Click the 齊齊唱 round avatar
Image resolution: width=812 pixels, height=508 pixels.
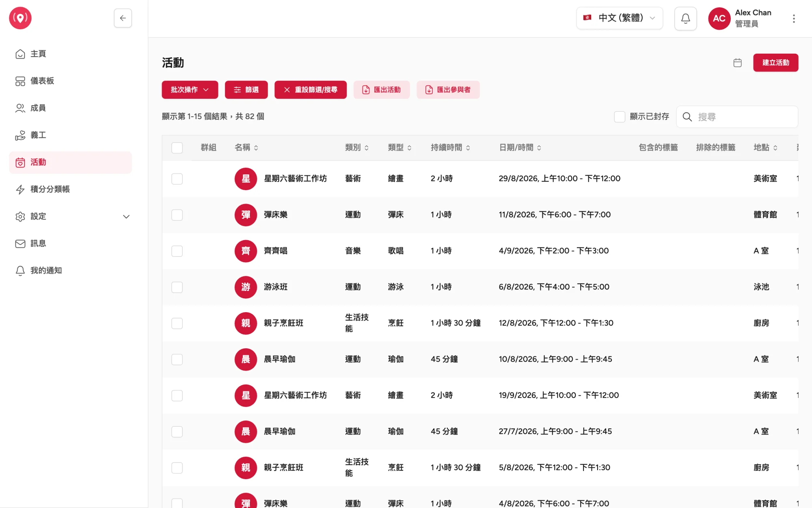[x=246, y=251]
